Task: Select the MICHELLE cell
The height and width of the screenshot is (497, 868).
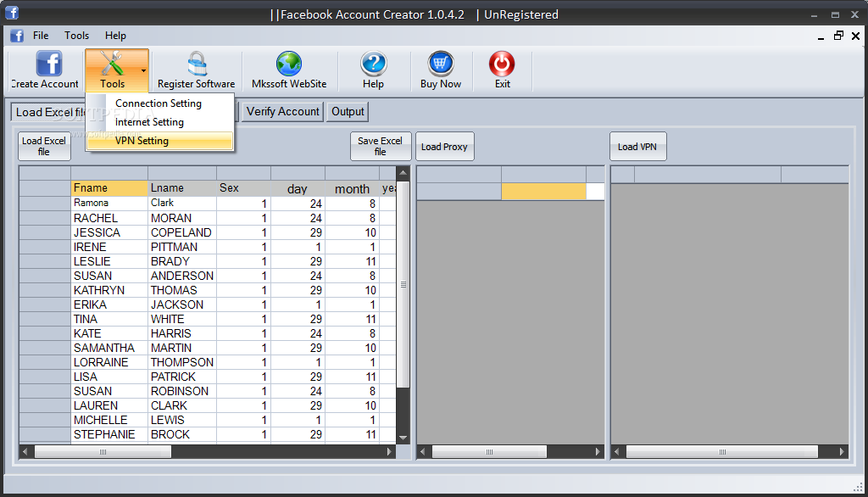Action: (109, 420)
